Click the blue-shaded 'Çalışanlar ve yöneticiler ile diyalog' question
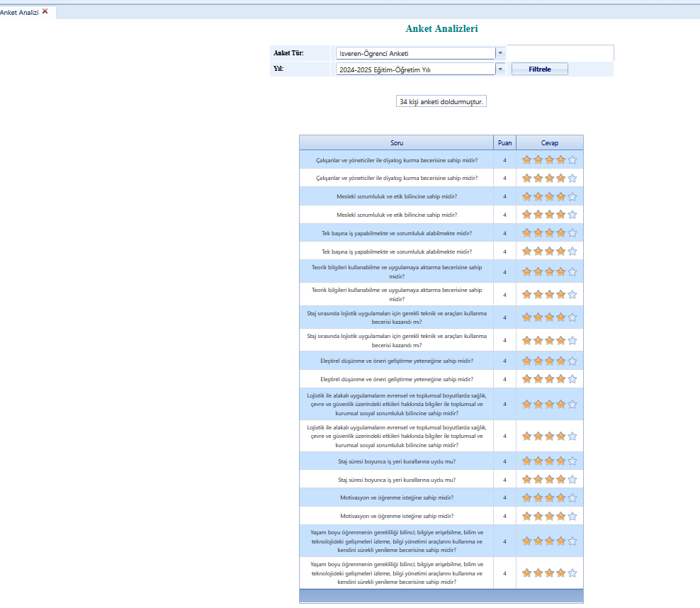Viewport: 700px width, 608px height. point(397,160)
